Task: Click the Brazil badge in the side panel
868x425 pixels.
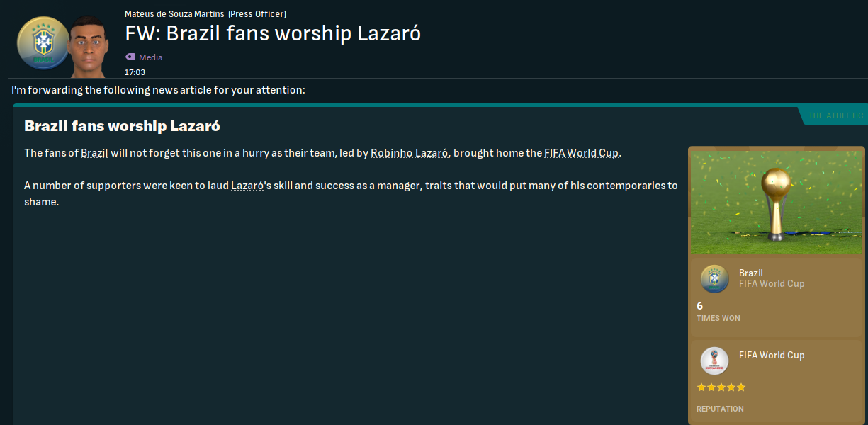Action: (x=714, y=278)
